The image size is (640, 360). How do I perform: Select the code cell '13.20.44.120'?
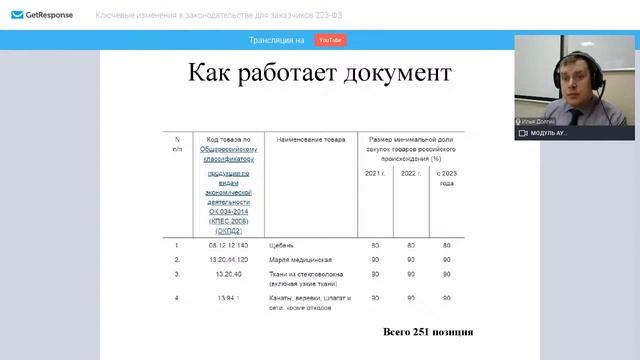pos(229,260)
